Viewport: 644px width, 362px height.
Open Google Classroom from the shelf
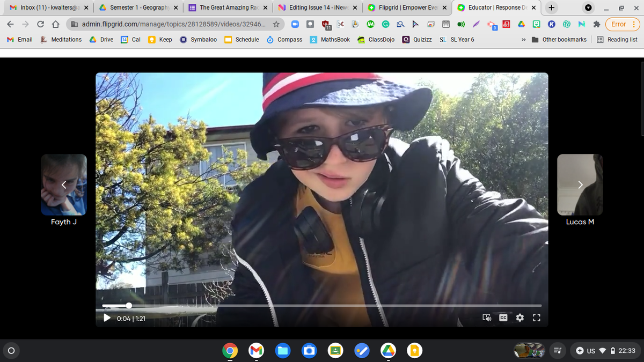click(x=336, y=351)
